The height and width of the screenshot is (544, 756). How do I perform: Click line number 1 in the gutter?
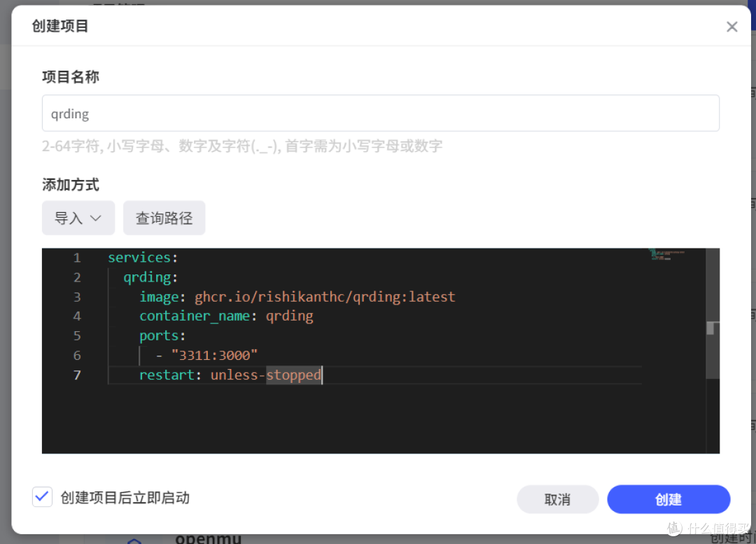pyautogui.click(x=77, y=258)
